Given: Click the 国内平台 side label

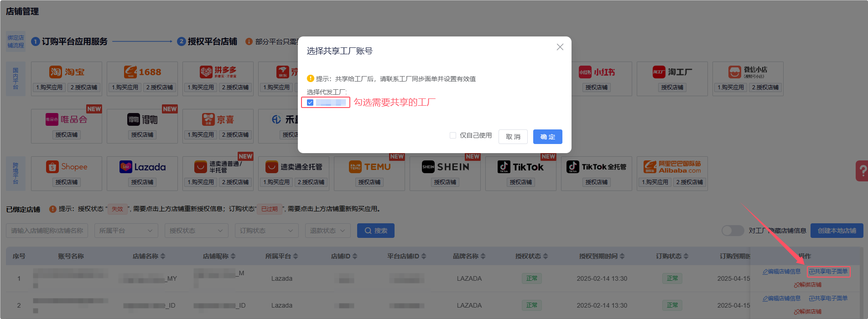Looking at the screenshot, I should tap(16, 78).
